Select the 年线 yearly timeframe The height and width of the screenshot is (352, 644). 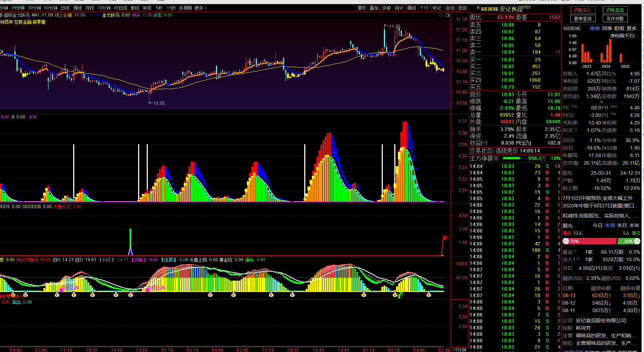coord(147,8)
